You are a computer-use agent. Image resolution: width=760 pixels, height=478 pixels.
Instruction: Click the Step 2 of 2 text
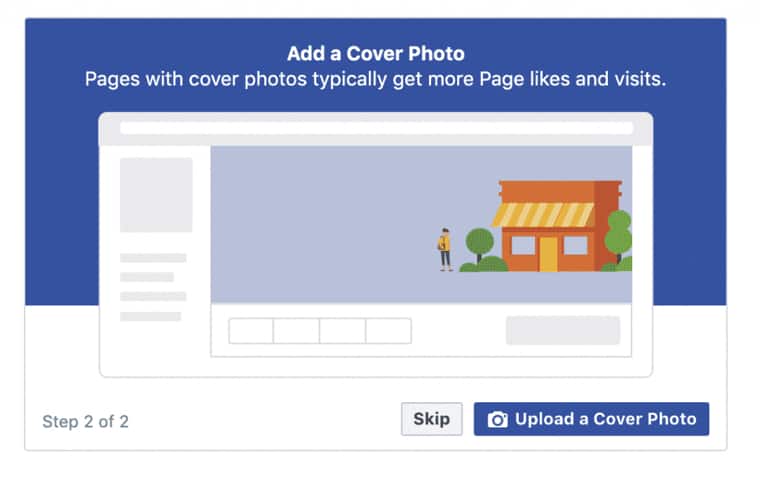pos(85,421)
